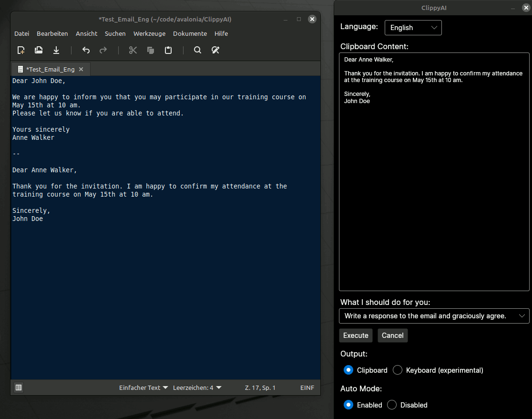Select Clipboard as output
Image resolution: width=532 pixels, height=419 pixels.
(348, 370)
